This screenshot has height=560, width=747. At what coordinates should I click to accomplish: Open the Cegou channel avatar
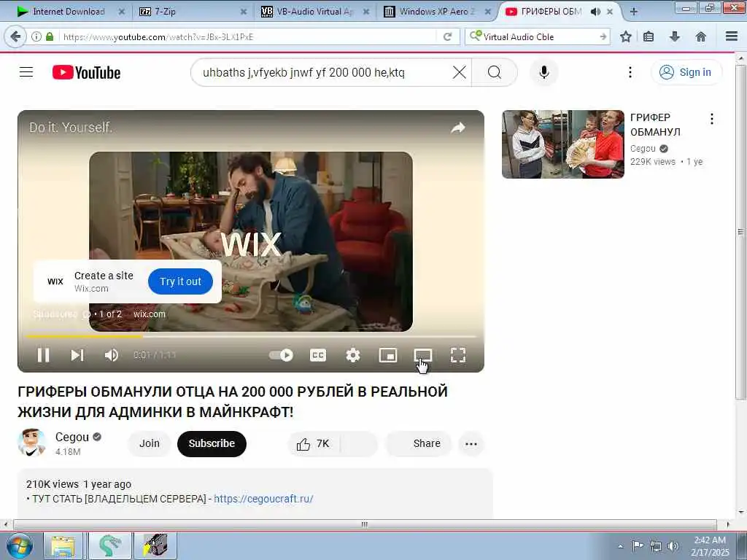click(31, 443)
